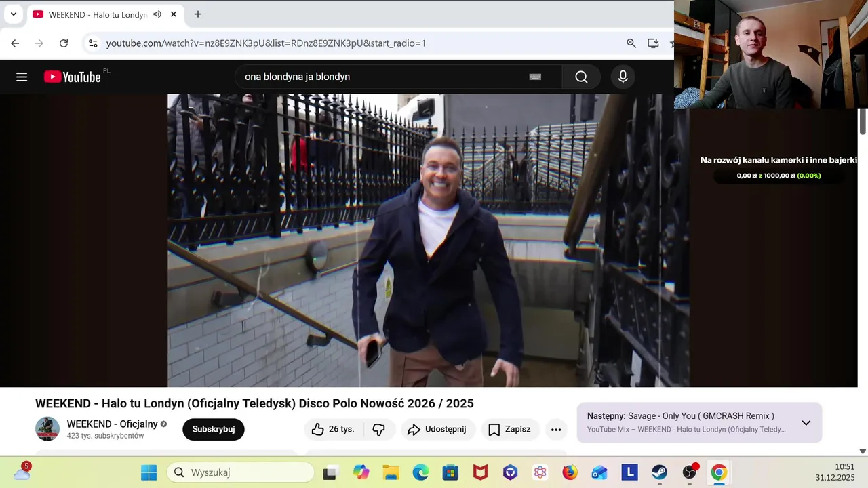Go to YouTube home via logo
Viewport: 868px width, 488px height.
(x=73, y=77)
